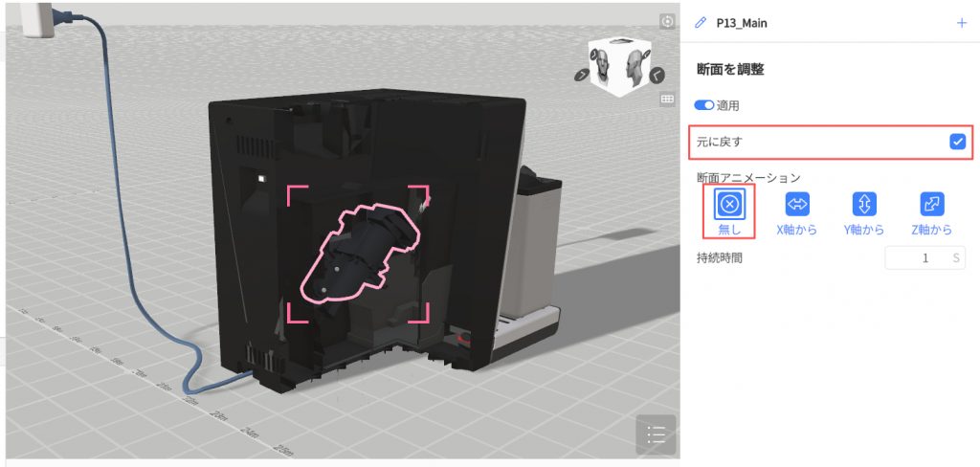980x467 pixels.
Task: Choose the X軸から section animation icon
Action: pyautogui.click(x=796, y=205)
